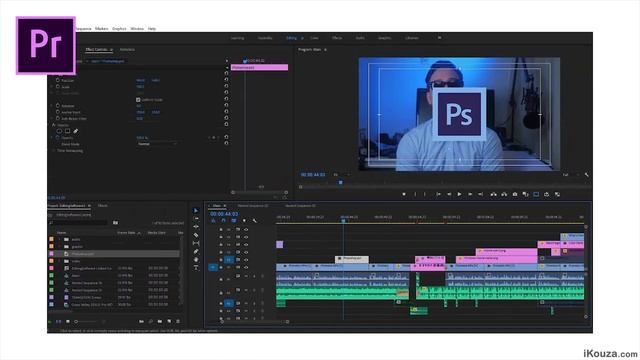Screen dimensions: 640x360
Task: Click the Program monitor scrubber playhead
Action: [x=341, y=183]
